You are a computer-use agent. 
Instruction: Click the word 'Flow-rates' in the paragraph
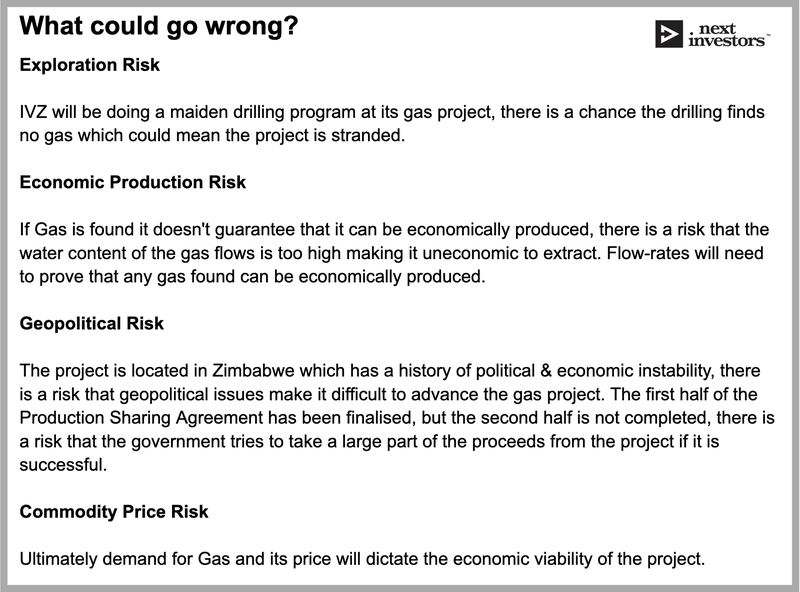(646, 253)
